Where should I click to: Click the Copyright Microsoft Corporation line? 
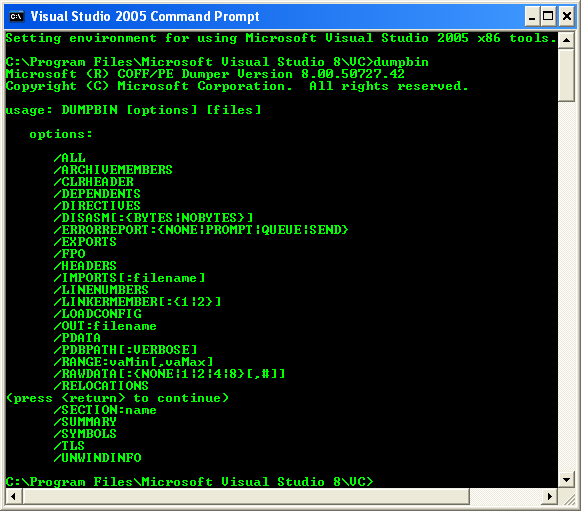[x=237, y=86]
